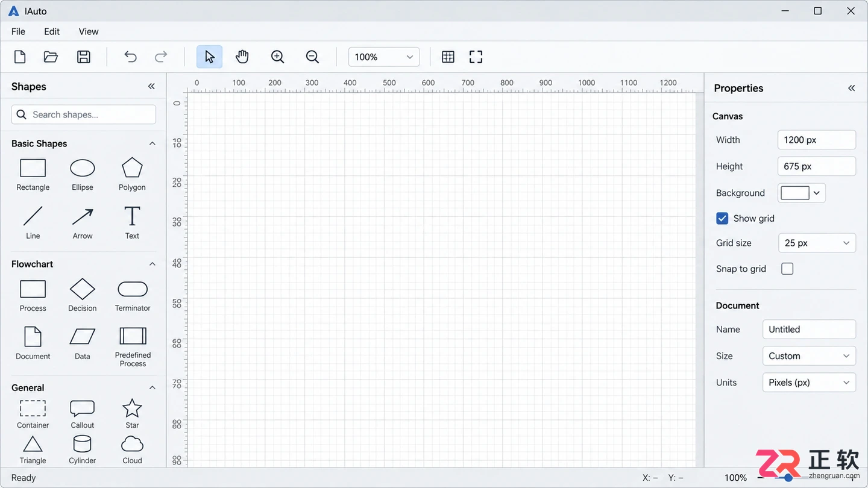868x488 pixels.
Task: Select the Polygon shape
Action: tap(132, 175)
